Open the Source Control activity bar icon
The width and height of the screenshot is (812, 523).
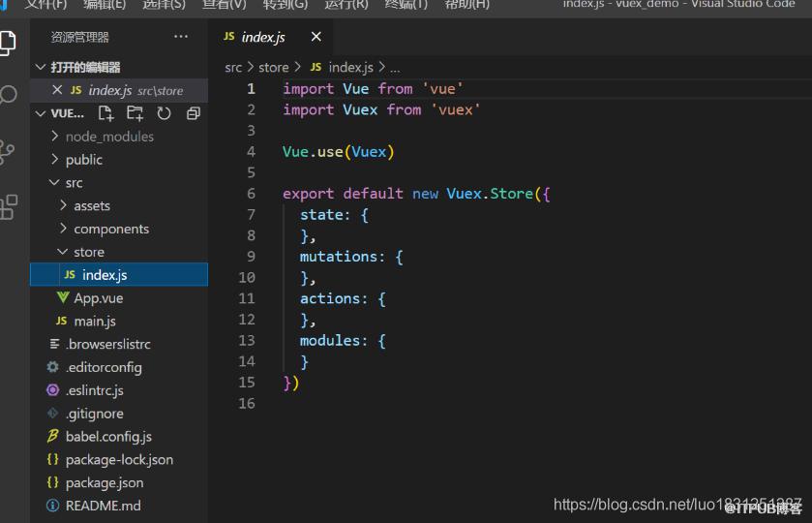(x=7, y=152)
